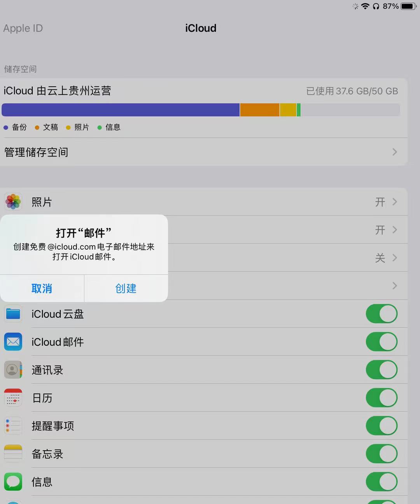420x504 pixels.
Task: Toggle the 日历 sync switch
Action: pos(381,398)
